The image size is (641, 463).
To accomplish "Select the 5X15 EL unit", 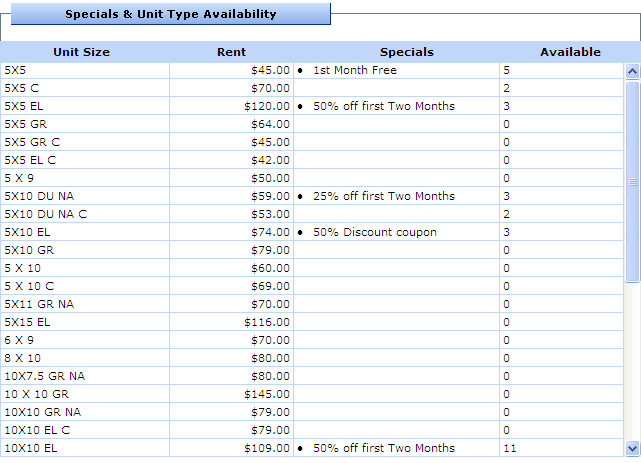I will 25,323.
